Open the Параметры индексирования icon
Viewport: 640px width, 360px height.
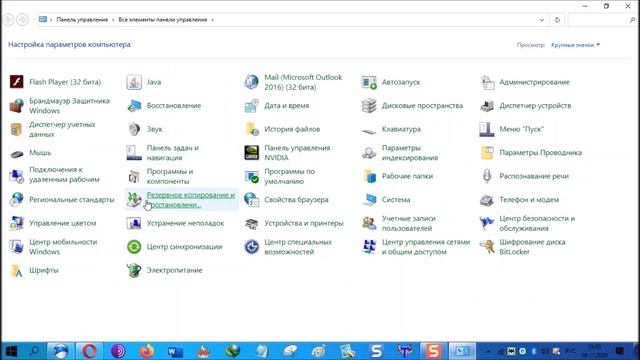click(x=369, y=153)
